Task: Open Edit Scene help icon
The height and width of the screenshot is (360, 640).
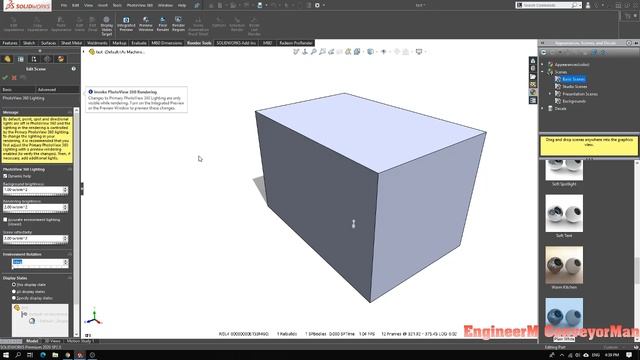Action: tap(74, 69)
